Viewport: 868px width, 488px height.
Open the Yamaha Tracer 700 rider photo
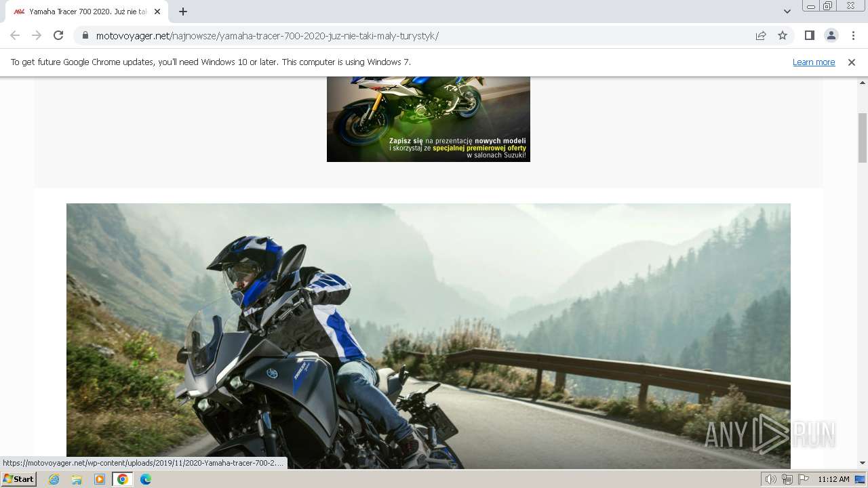pos(429,336)
